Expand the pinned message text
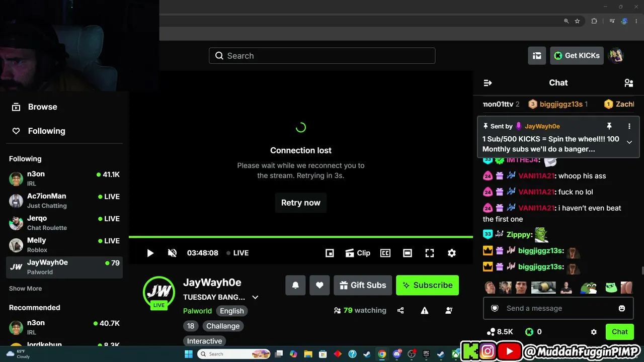The height and width of the screenshot is (362, 644). coord(629,142)
